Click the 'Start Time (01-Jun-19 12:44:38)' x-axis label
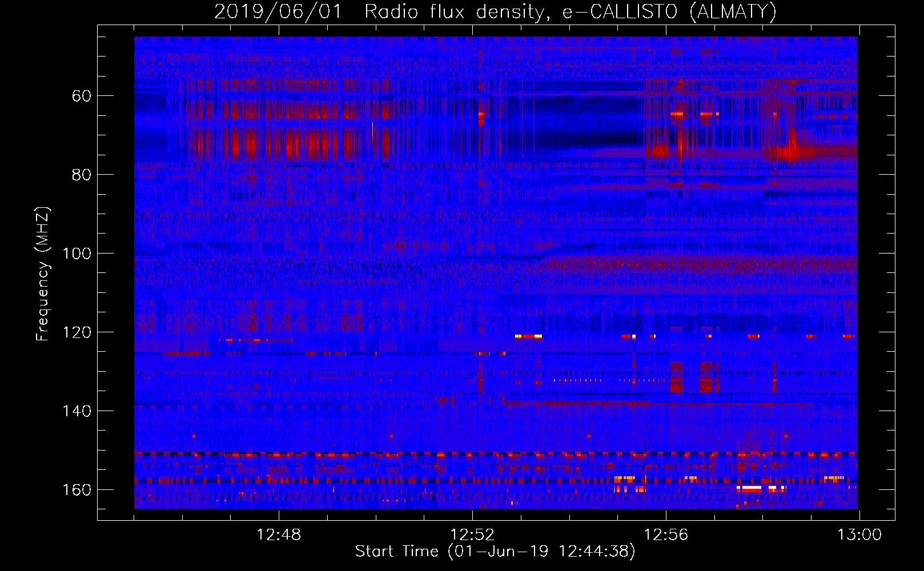The height and width of the screenshot is (571, 924). (x=495, y=552)
